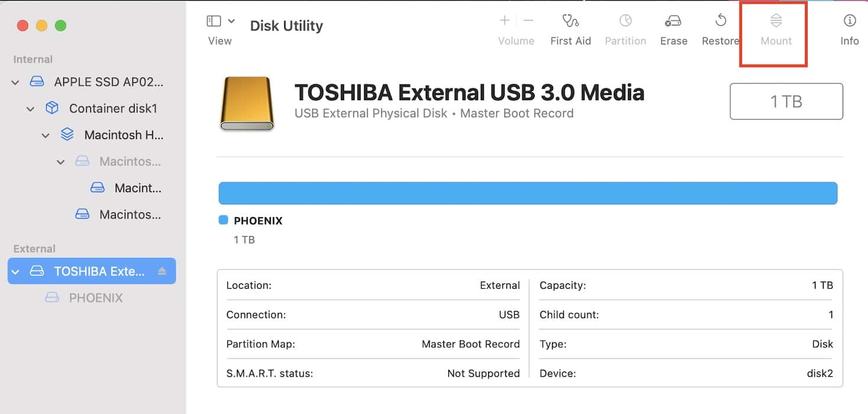Image resolution: width=868 pixels, height=414 pixels.
Task: Click the Restore arrow icon
Action: [720, 21]
